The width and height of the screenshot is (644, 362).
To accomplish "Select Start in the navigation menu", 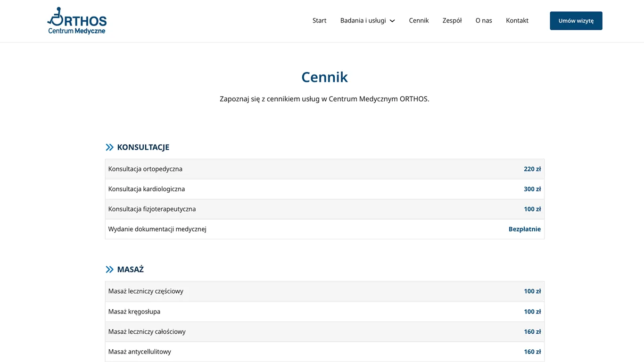I will [x=319, y=20].
